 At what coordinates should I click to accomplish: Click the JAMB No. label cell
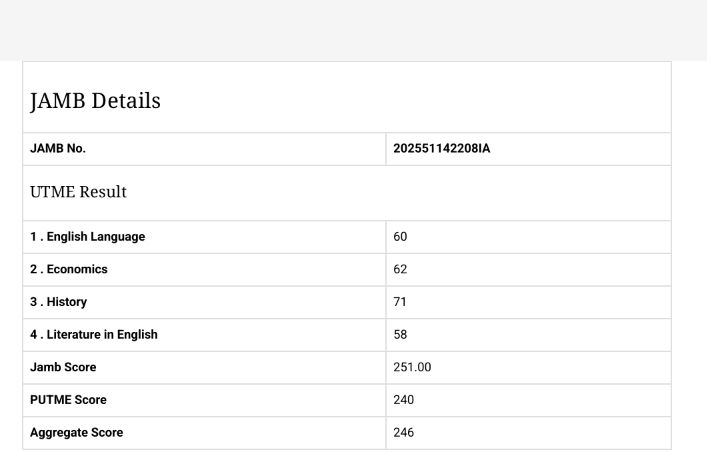tap(59, 149)
